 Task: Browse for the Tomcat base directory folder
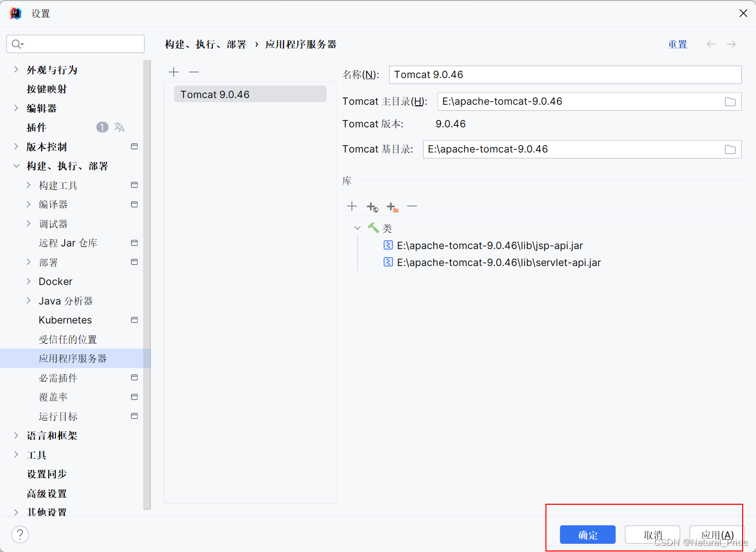point(730,149)
